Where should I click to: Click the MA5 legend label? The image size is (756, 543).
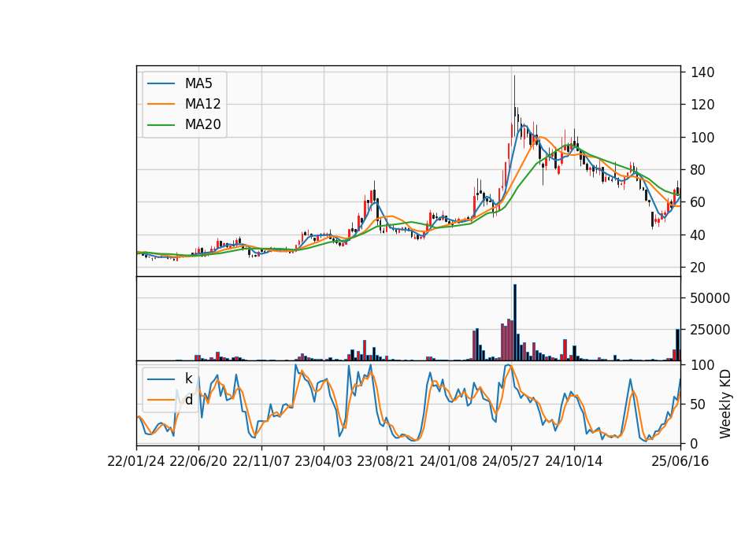(198, 83)
